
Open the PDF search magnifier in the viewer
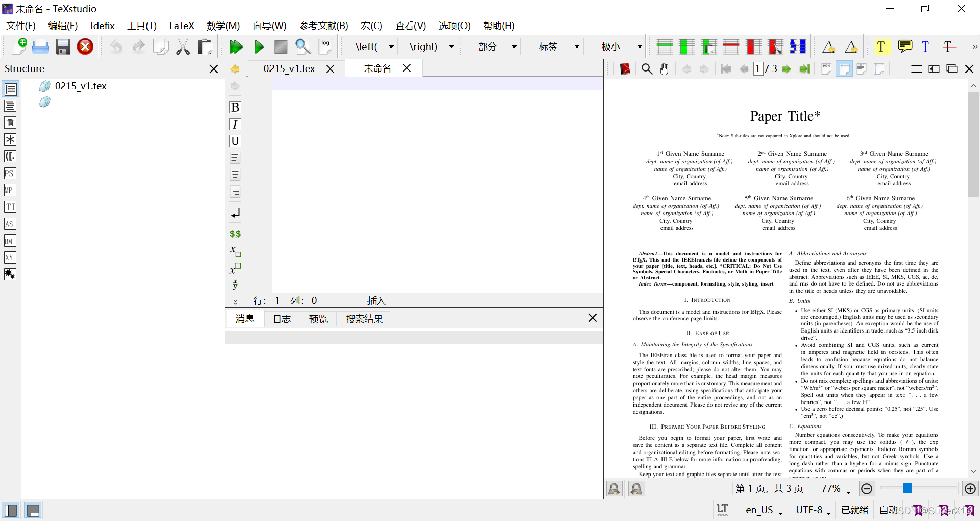click(647, 69)
